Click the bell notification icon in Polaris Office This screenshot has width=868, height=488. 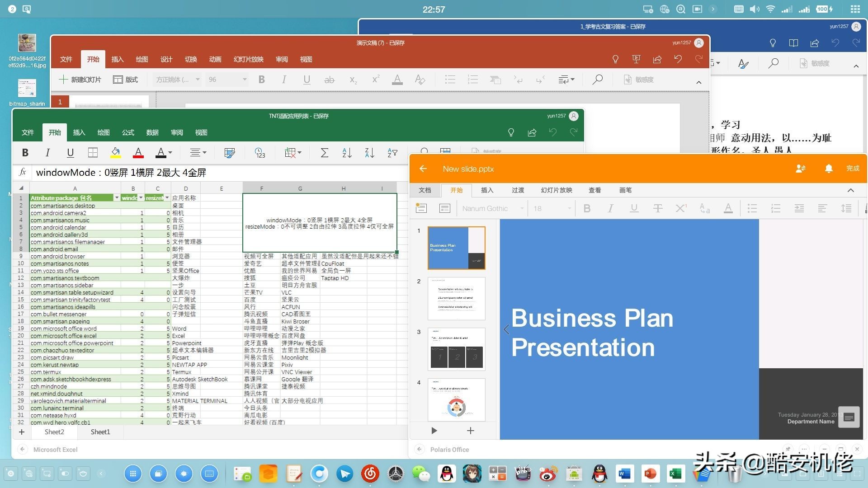click(828, 169)
